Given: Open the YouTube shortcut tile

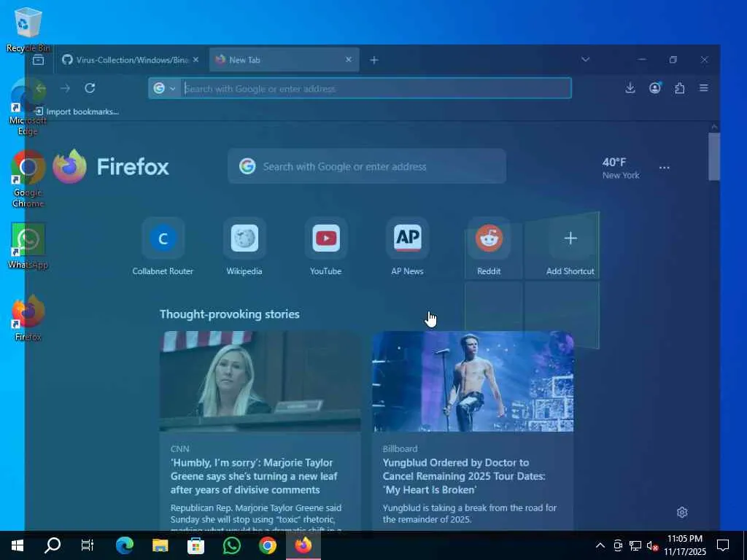Looking at the screenshot, I should (x=326, y=246).
